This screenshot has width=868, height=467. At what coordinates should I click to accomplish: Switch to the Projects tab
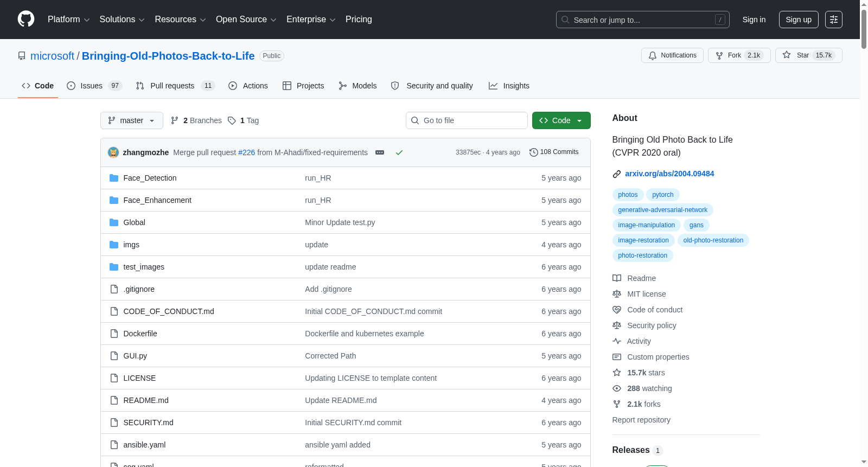[303, 86]
